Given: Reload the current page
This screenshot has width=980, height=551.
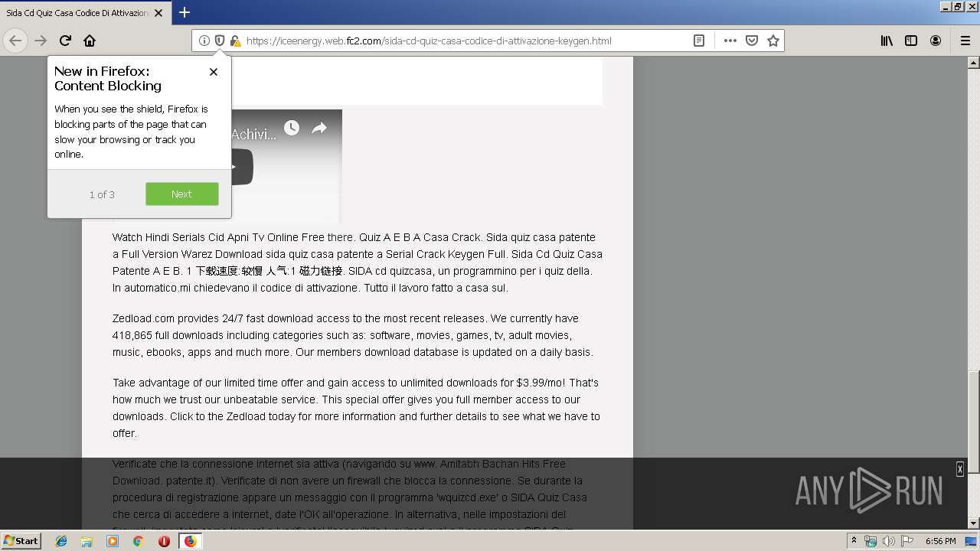Looking at the screenshot, I should (x=65, y=41).
